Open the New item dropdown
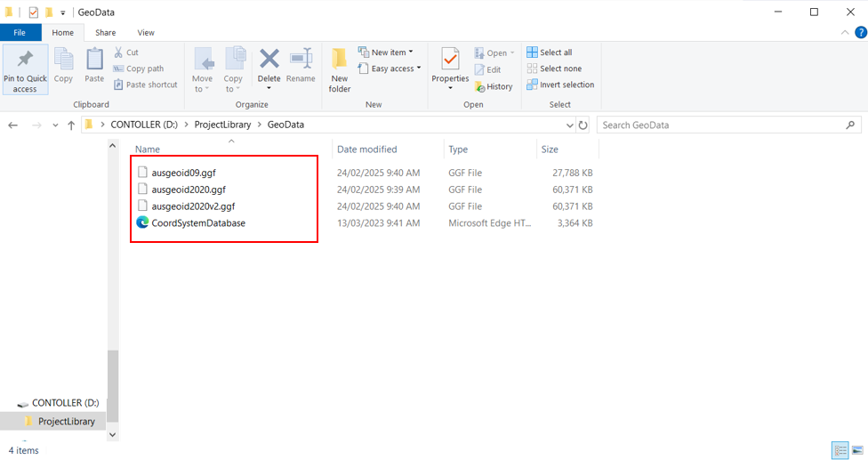 coord(386,52)
